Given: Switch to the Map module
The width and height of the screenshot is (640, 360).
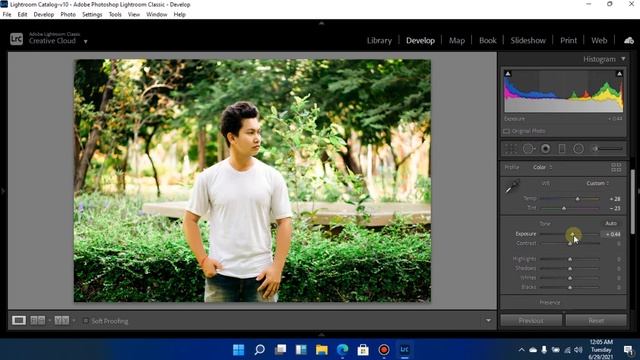Looking at the screenshot, I should pyautogui.click(x=457, y=40).
